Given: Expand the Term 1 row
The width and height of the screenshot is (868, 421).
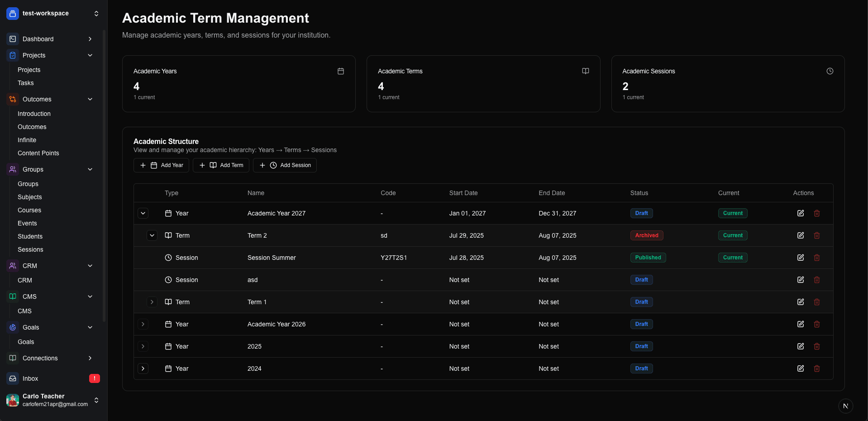Looking at the screenshot, I should click(x=152, y=302).
